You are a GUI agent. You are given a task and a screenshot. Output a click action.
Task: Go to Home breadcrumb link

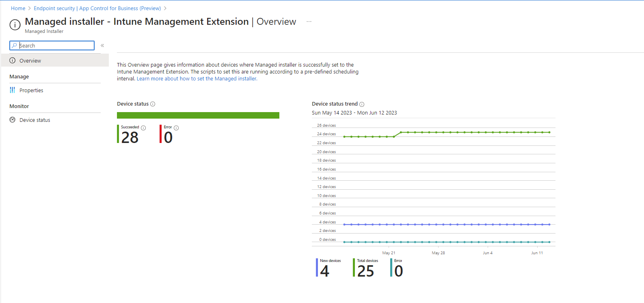(x=18, y=9)
